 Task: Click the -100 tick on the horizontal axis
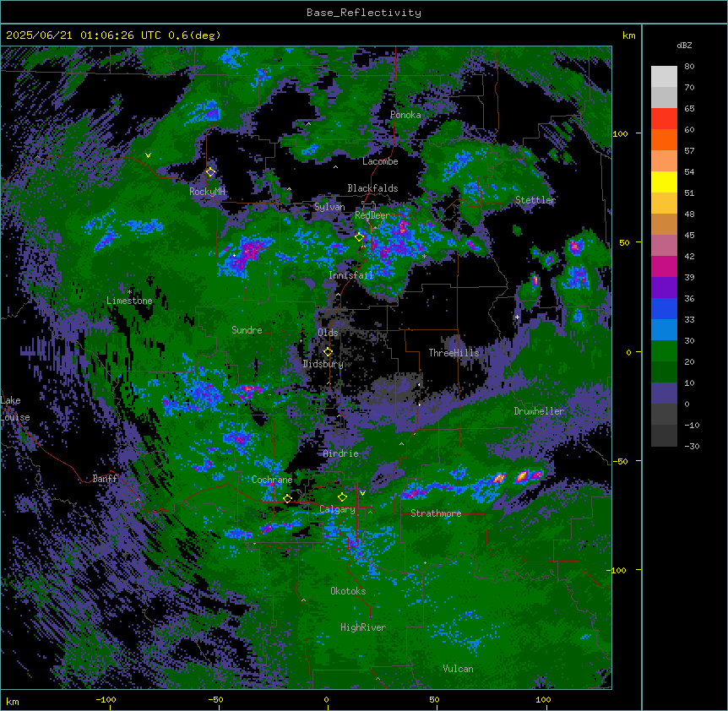(106, 699)
